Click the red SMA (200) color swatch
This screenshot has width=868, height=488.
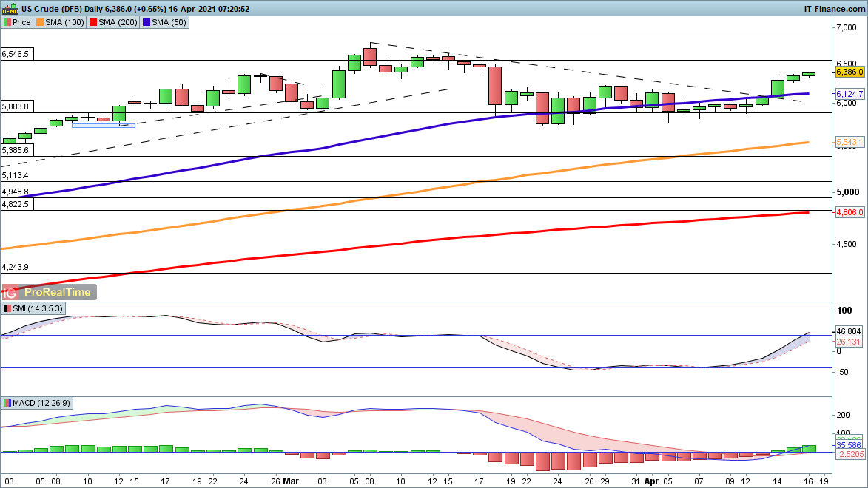92,22
